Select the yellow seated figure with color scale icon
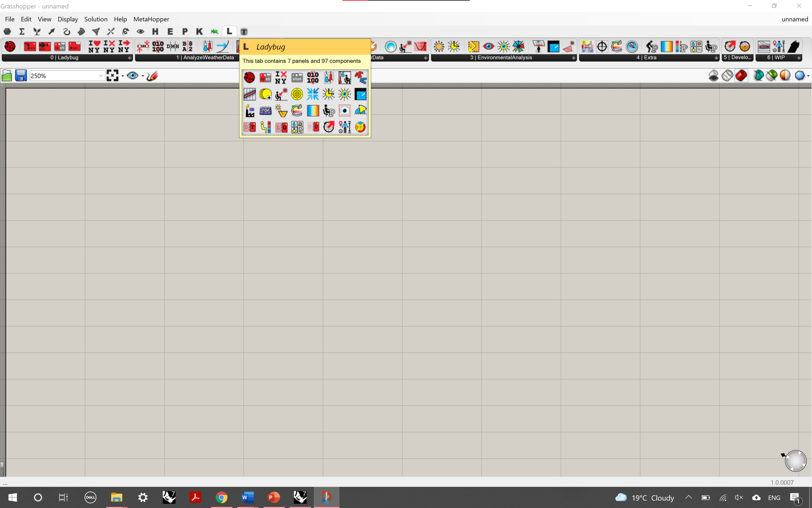The width and height of the screenshot is (812, 508). coord(265,127)
